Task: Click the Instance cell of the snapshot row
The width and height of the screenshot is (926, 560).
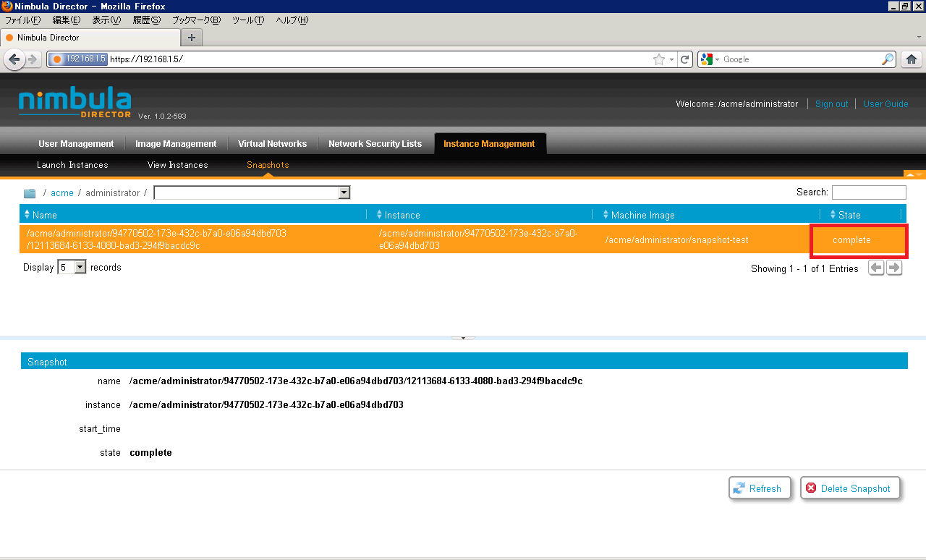Action: (x=483, y=239)
